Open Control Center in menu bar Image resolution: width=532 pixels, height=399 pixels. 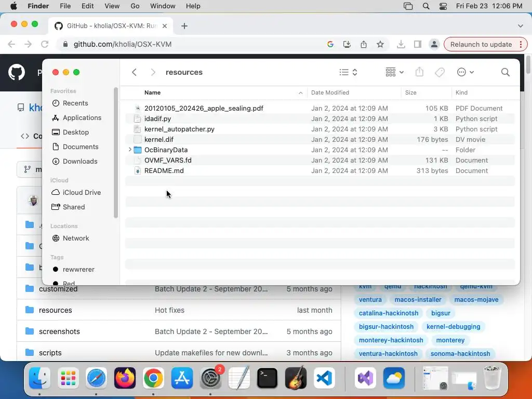[443, 6]
